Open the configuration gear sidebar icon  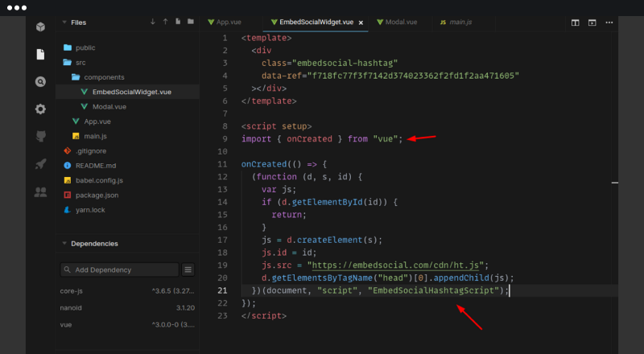[40, 109]
